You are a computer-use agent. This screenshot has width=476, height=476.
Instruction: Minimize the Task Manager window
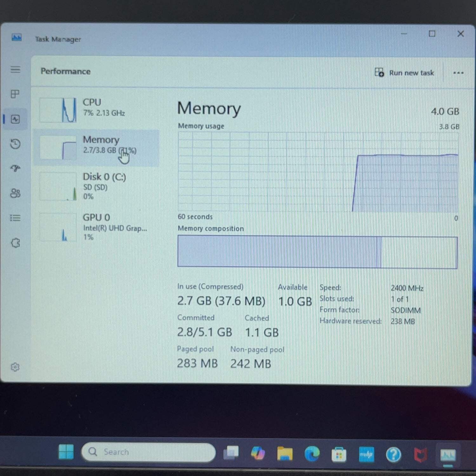click(404, 34)
